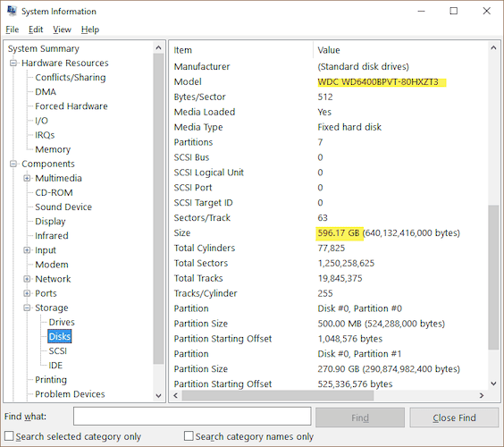Click the details pane scroll up arrow

(493, 48)
